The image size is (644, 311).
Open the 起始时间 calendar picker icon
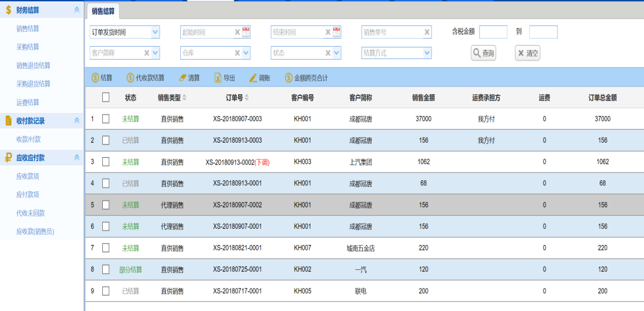pyautogui.click(x=246, y=32)
